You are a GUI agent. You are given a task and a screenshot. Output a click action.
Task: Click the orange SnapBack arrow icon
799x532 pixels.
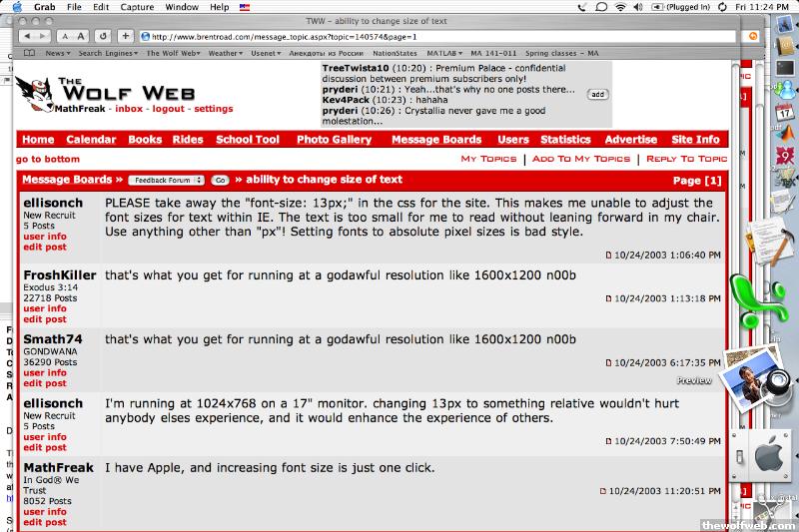752,36
